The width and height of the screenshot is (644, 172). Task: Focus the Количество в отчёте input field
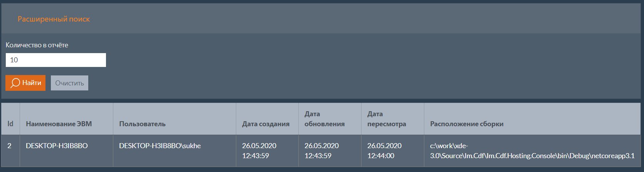(x=55, y=60)
